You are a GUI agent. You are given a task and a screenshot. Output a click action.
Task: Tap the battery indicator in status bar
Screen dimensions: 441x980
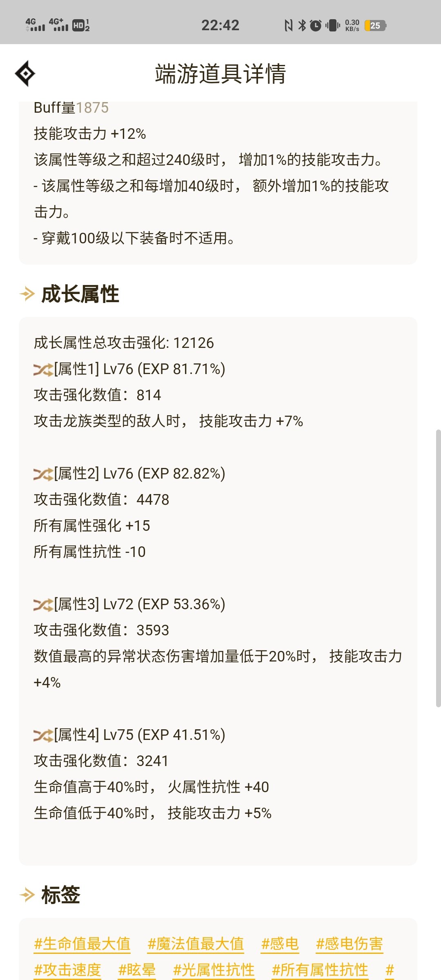pyautogui.click(x=375, y=26)
